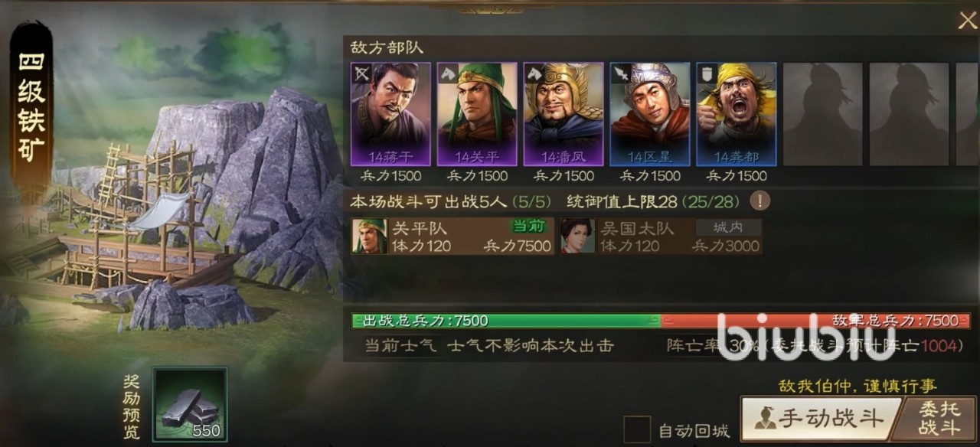980x447 pixels.
Task: Close the battle preparation panel
Action: pos(967,21)
